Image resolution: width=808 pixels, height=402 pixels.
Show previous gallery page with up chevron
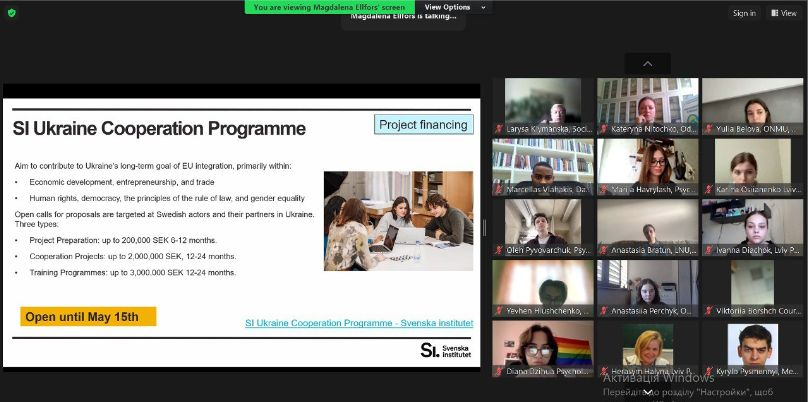[648, 64]
